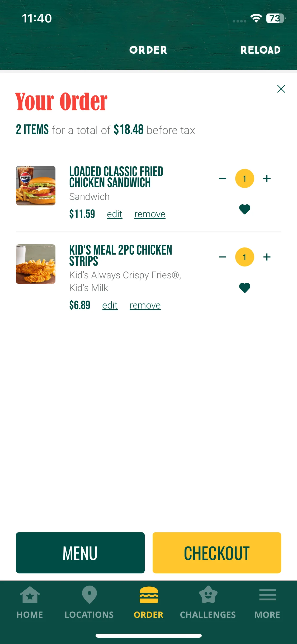Remove the Kid's Meal from the order
Image resolution: width=297 pixels, height=644 pixels.
(x=145, y=305)
